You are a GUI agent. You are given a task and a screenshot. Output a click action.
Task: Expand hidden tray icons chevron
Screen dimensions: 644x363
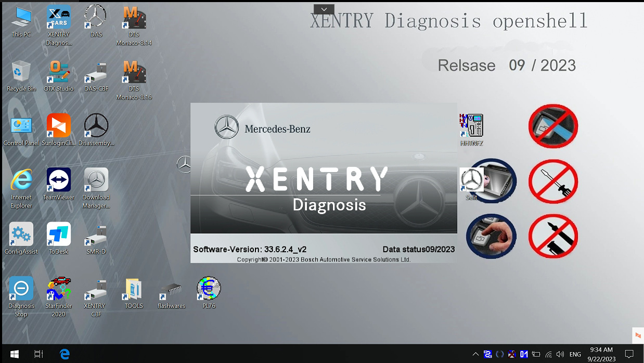475,354
